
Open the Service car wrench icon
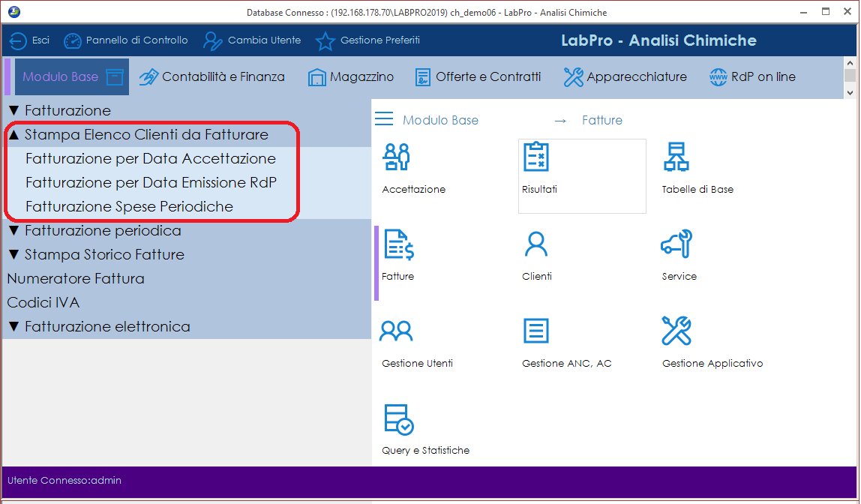676,244
